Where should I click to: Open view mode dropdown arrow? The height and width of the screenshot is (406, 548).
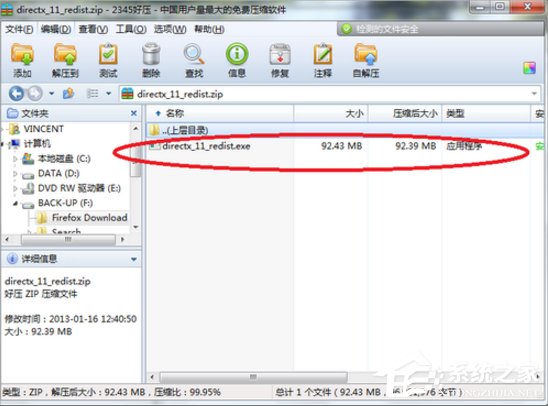tap(108, 94)
